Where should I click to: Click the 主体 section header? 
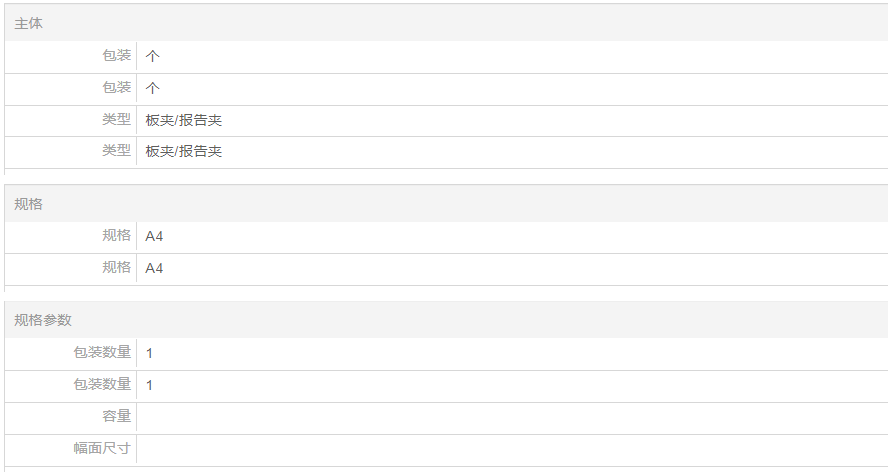tap(29, 23)
